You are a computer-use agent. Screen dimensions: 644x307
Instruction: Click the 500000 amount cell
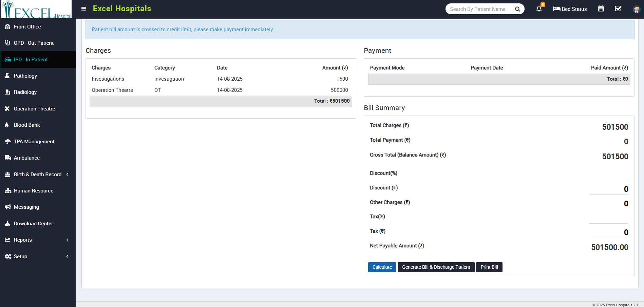pyautogui.click(x=339, y=90)
